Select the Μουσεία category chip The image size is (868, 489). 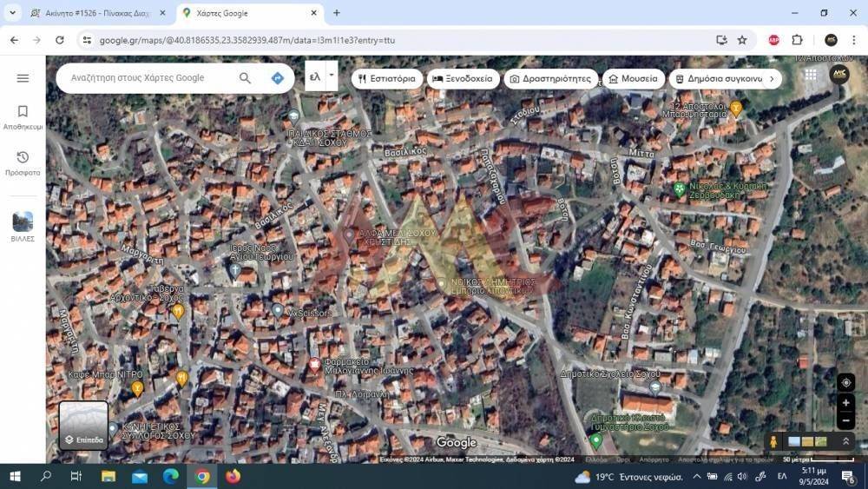(x=633, y=78)
